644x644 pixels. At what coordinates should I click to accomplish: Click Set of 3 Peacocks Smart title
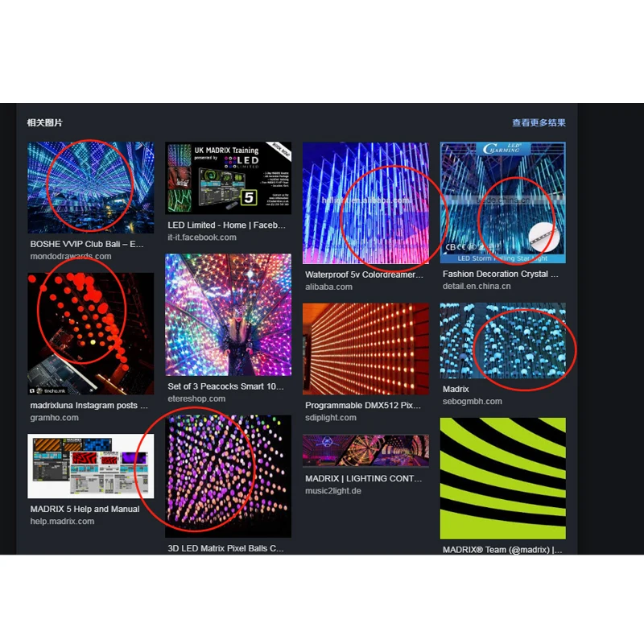pyautogui.click(x=225, y=386)
